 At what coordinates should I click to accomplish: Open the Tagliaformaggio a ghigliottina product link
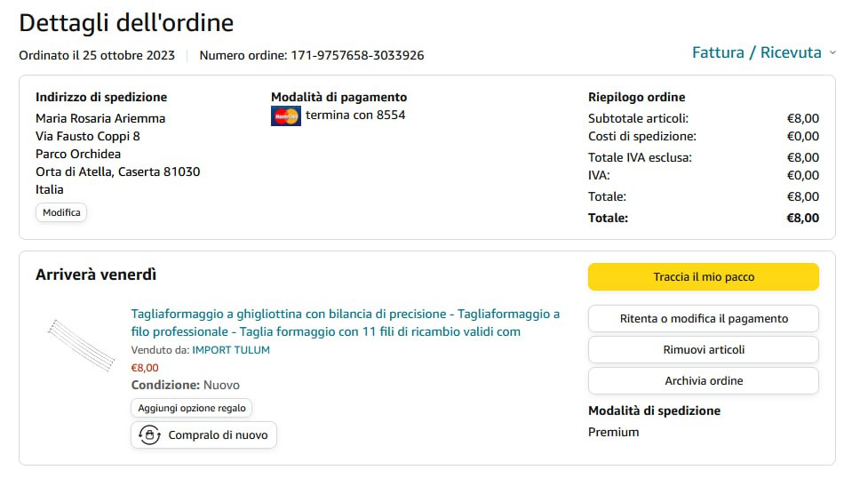point(345,323)
